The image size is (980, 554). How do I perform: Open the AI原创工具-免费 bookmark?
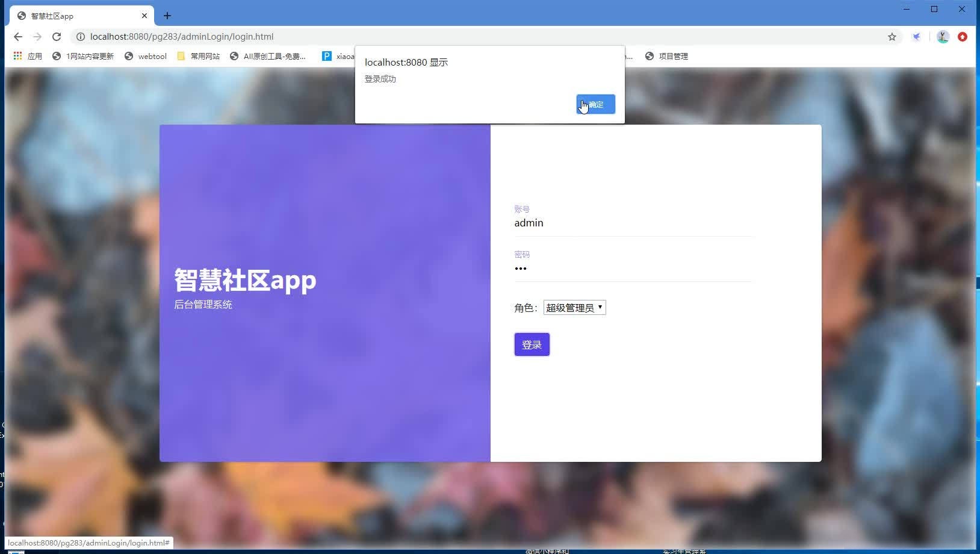pyautogui.click(x=268, y=56)
